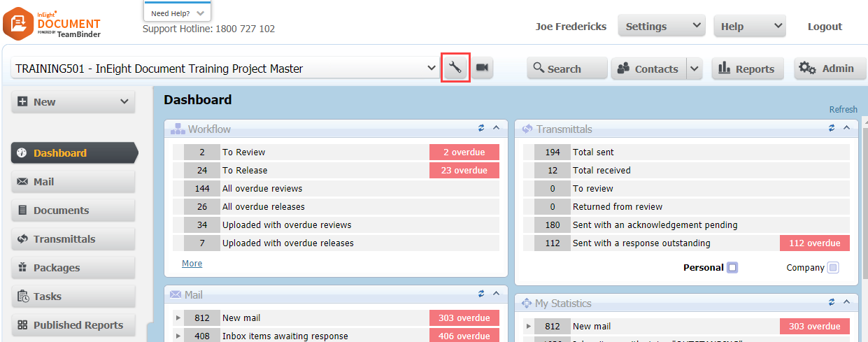Screen dimensions: 868x342
Task: Open Packages from the sidebar
Action: [73, 268]
